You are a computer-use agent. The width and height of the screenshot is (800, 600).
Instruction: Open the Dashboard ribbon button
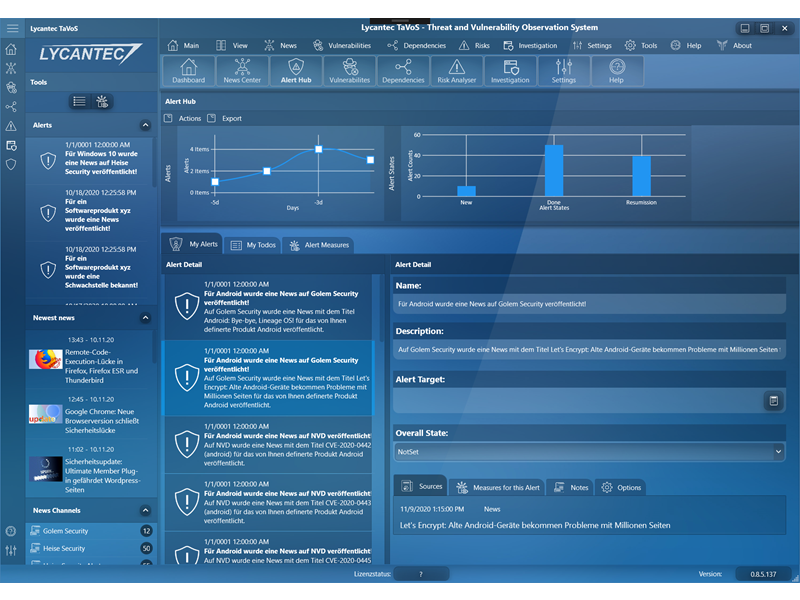pyautogui.click(x=189, y=71)
